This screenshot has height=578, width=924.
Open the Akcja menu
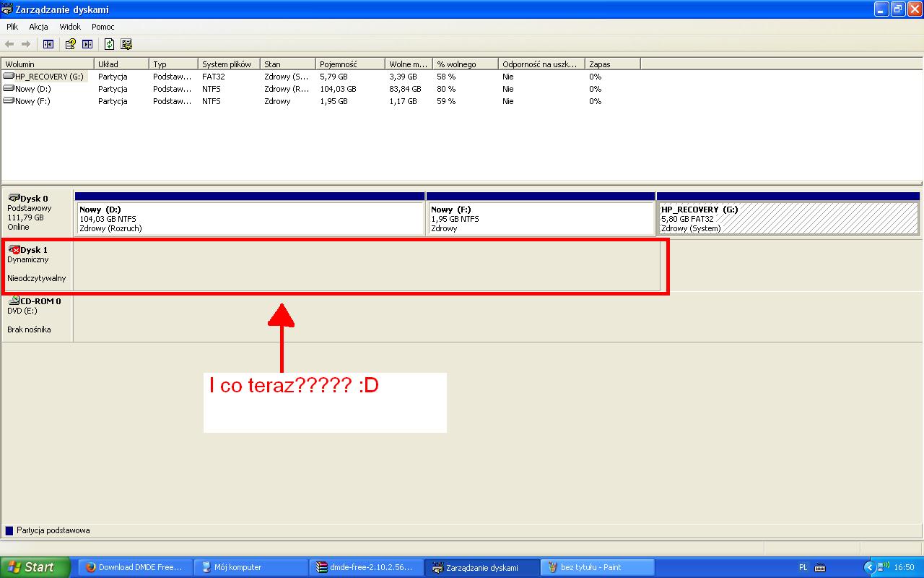38,27
